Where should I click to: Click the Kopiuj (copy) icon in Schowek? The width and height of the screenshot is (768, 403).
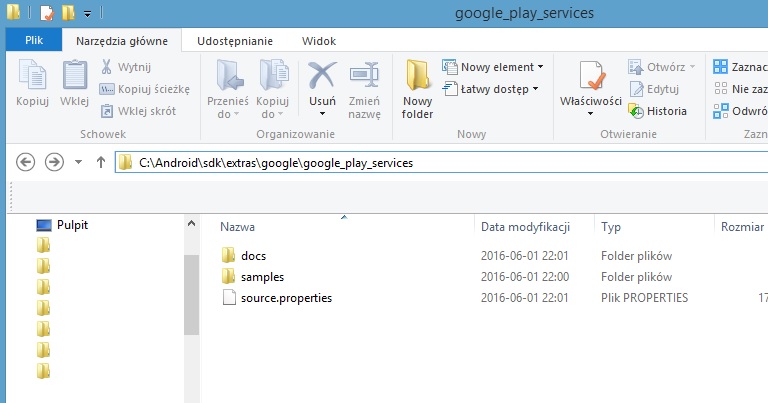(x=32, y=76)
